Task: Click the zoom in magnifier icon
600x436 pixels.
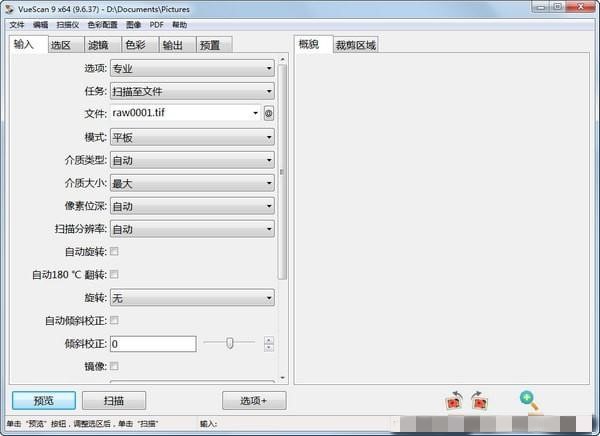Action: tap(530, 401)
